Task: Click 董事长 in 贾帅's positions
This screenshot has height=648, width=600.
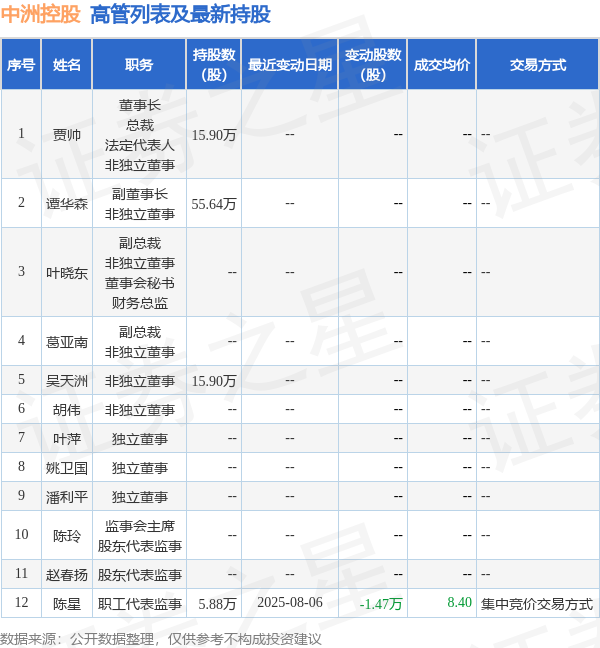Action: (140, 105)
